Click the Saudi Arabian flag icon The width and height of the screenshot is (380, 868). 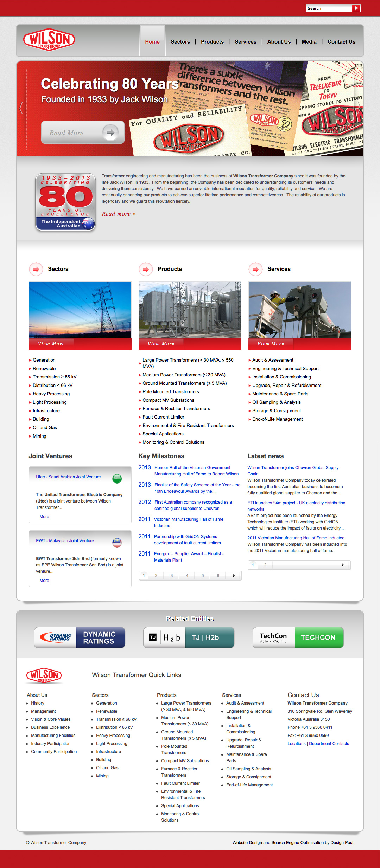[117, 478]
